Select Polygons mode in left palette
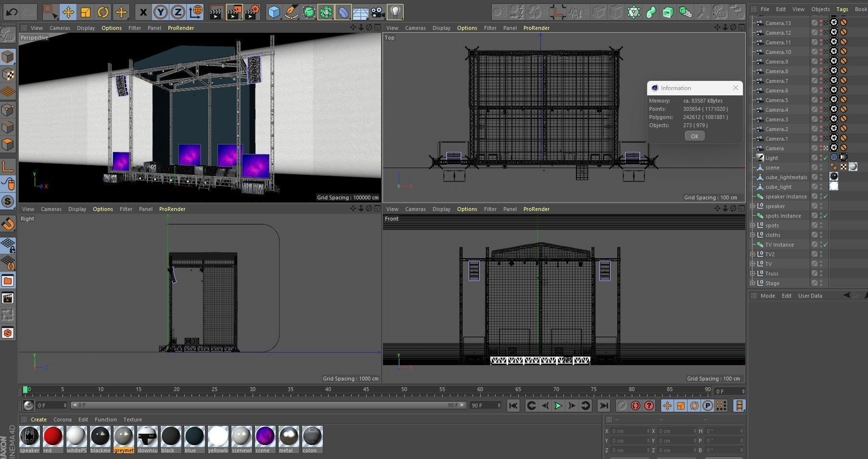The image size is (868, 459). pyautogui.click(x=8, y=144)
